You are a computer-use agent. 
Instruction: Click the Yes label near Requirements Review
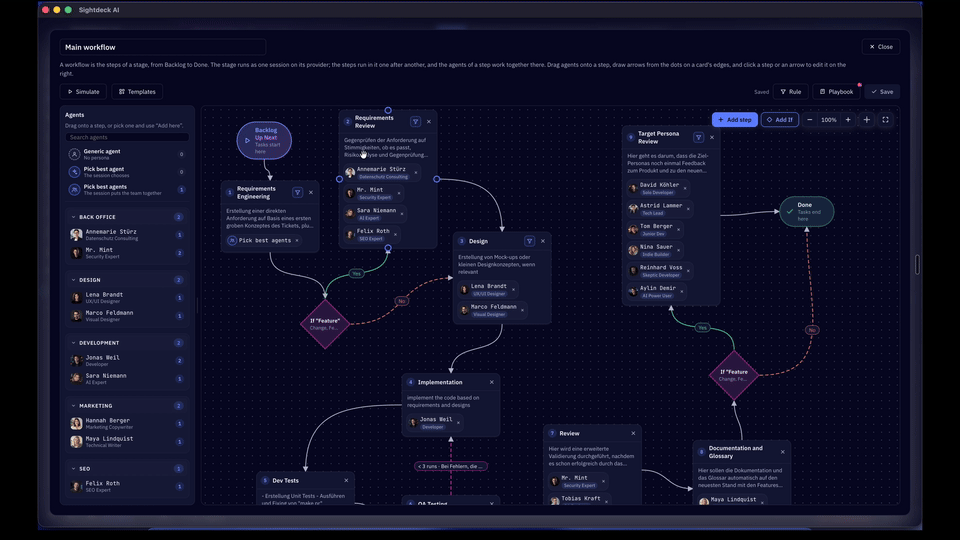(356, 274)
